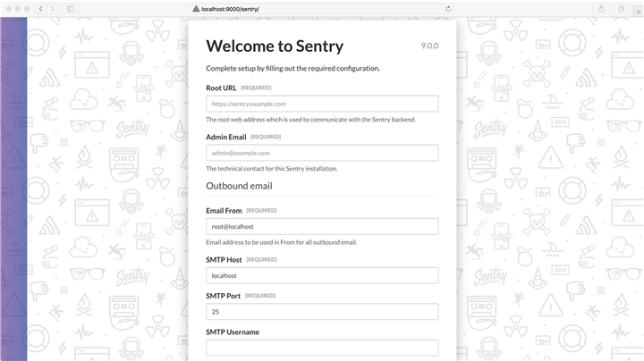Click the Root URL input field
Screen dimensions: 644x361
(322, 104)
